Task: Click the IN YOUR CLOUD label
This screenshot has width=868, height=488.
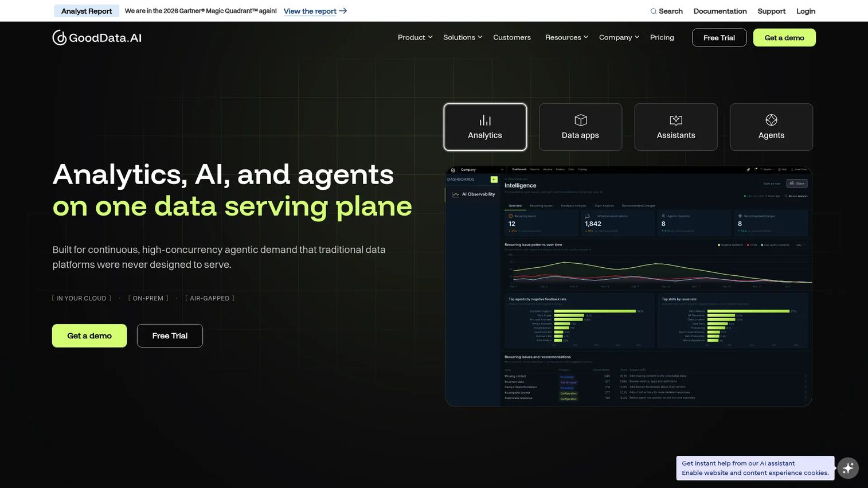Action: (81, 298)
